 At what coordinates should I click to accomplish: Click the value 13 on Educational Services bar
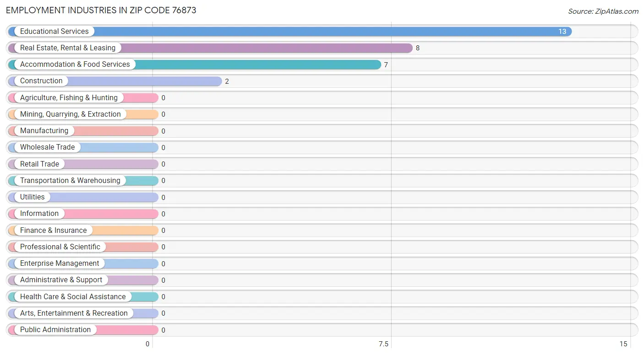point(562,32)
